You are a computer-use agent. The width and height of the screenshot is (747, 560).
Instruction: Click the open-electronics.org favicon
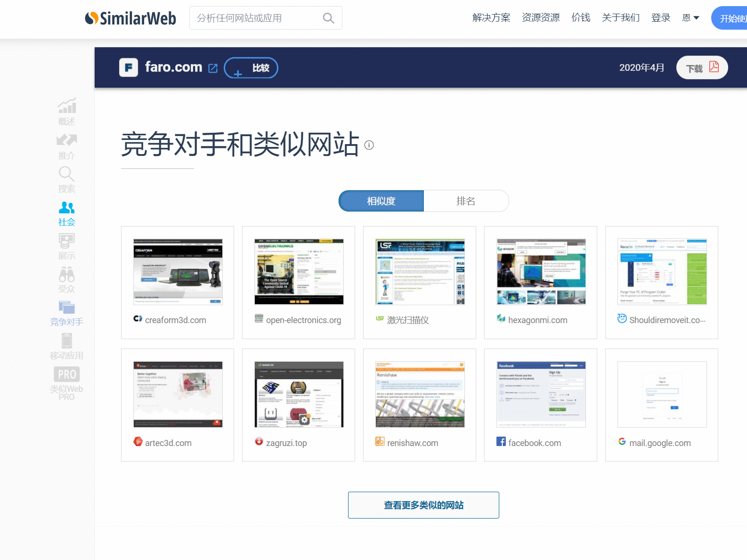pos(259,318)
